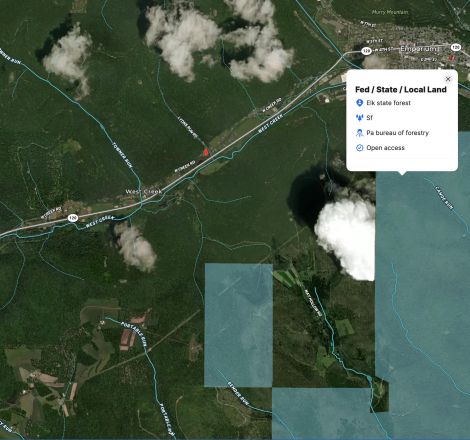Click the Route 120 shield east of Emporium
This screenshot has width=470, height=440.
[456, 47]
